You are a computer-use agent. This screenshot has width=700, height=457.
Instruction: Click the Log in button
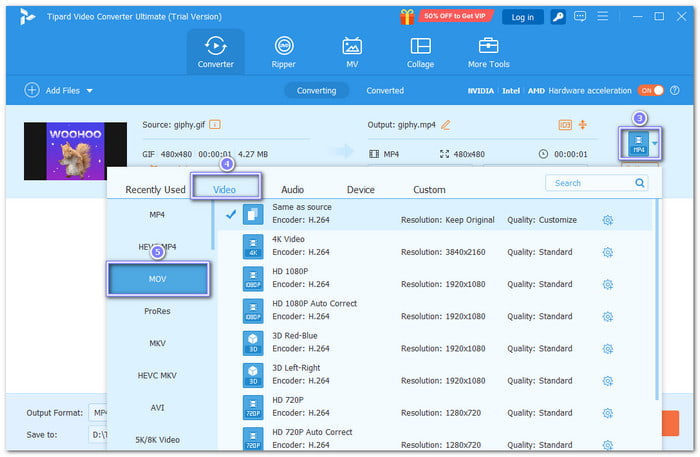click(523, 17)
